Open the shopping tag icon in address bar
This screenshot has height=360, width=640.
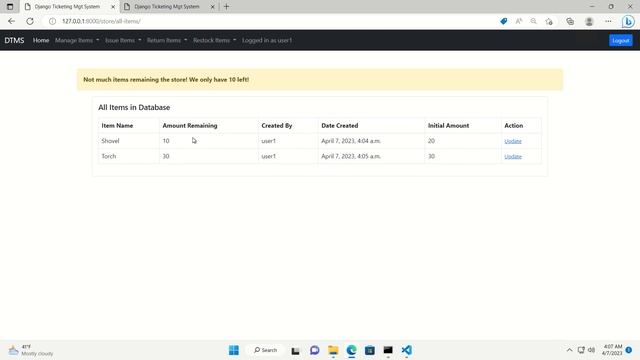(504, 21)
